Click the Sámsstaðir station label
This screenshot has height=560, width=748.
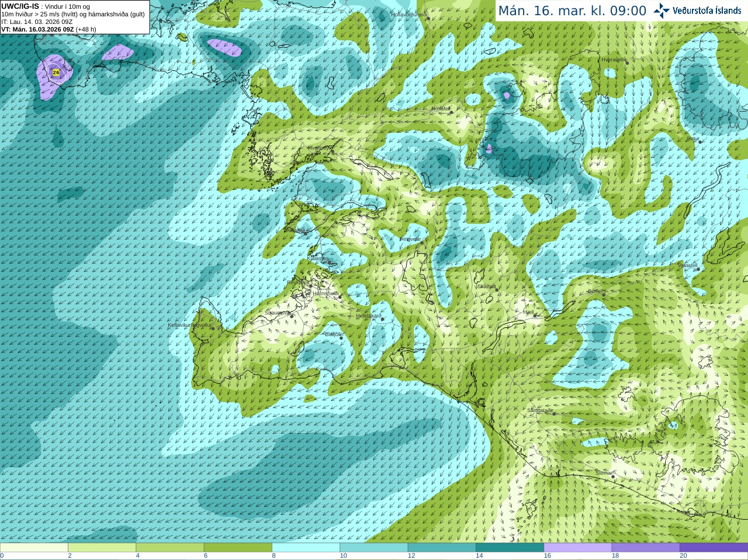(x=540, y=410)
